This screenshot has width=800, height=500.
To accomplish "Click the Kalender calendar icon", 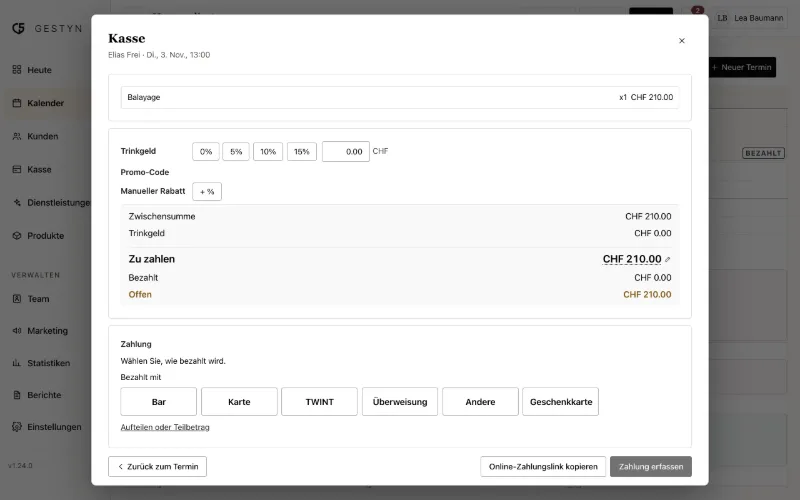I will pos(17,103).
